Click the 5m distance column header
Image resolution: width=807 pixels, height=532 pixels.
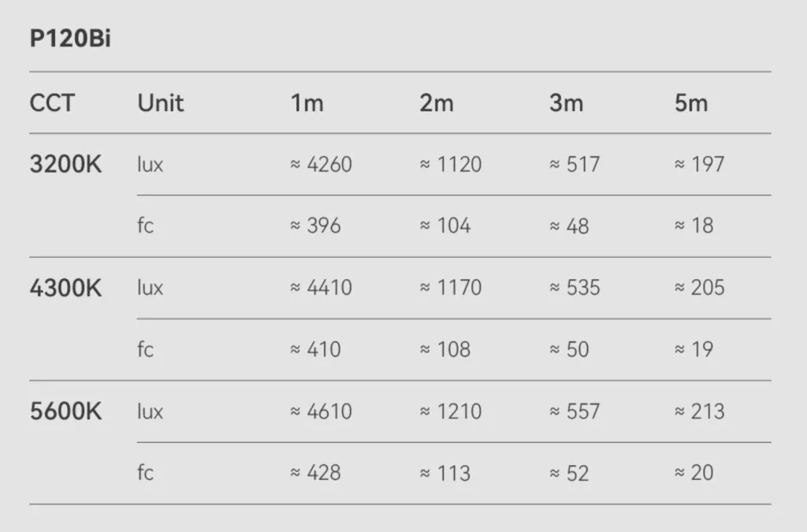(x=691, y=103)
